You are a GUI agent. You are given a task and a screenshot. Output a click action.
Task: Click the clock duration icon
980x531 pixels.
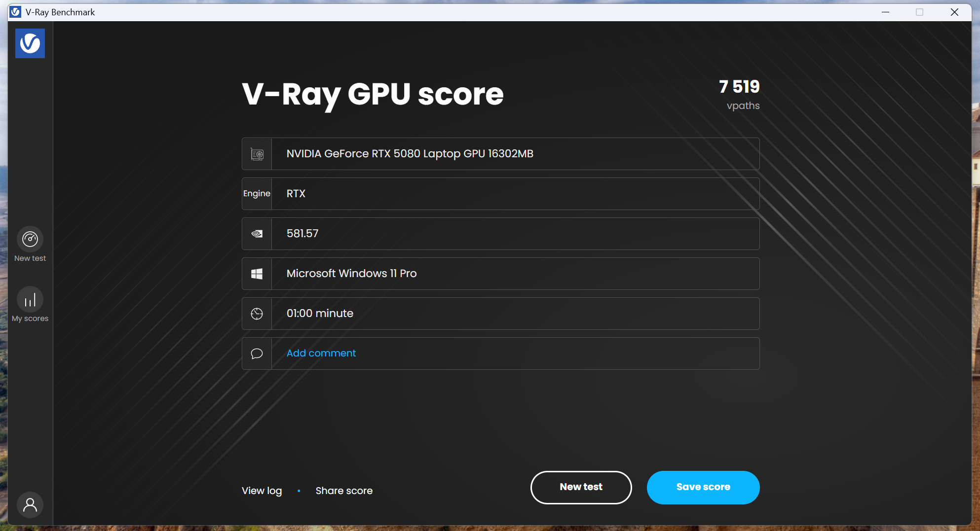click(x=257, y=314)
